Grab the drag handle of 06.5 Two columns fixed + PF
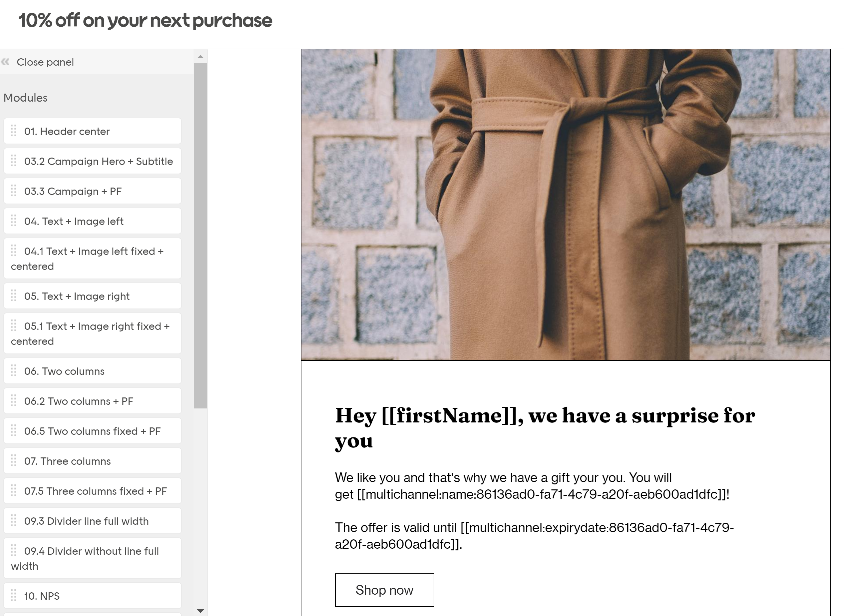 point(14,431)
